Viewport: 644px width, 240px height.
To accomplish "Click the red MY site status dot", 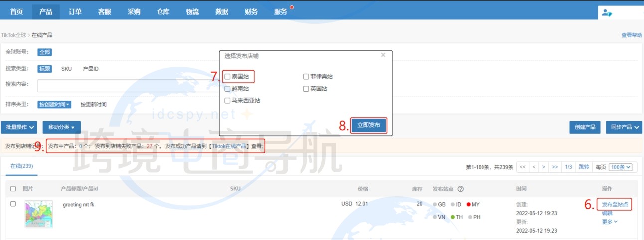I will (x=468, y=204).
